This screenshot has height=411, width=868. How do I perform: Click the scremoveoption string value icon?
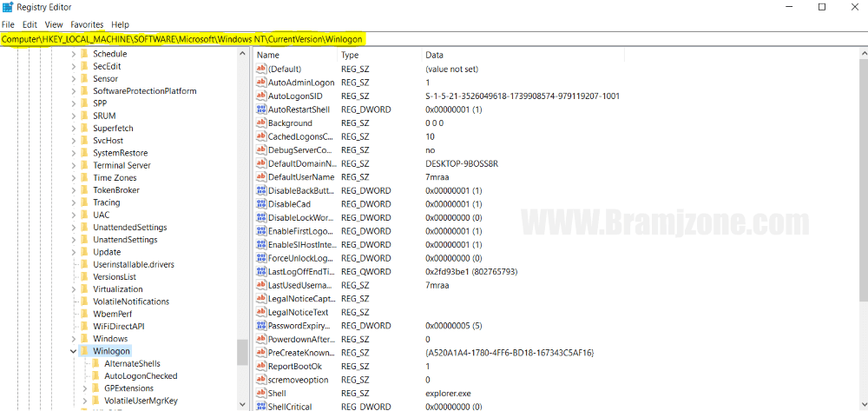pos(261,380)
